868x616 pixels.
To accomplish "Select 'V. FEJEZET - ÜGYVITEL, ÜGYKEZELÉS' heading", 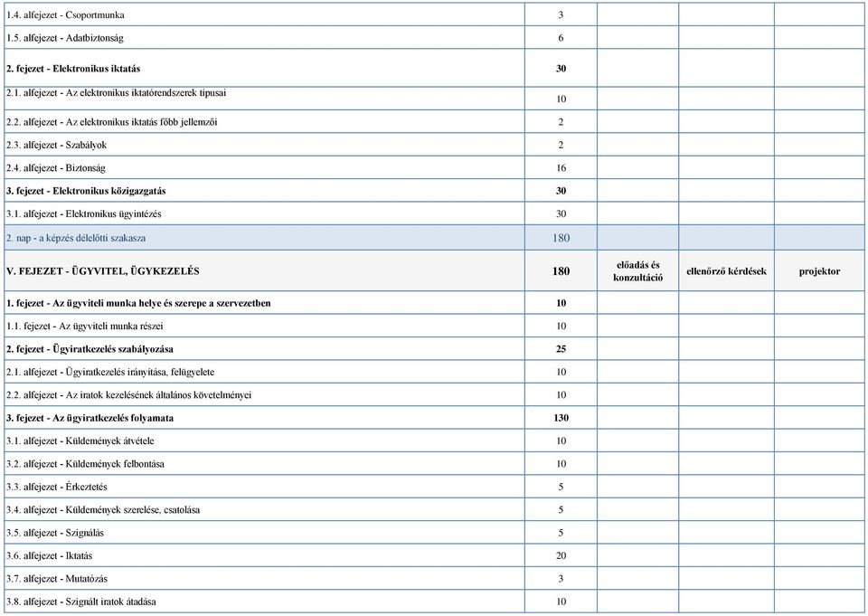I will [x=103, y=271].
